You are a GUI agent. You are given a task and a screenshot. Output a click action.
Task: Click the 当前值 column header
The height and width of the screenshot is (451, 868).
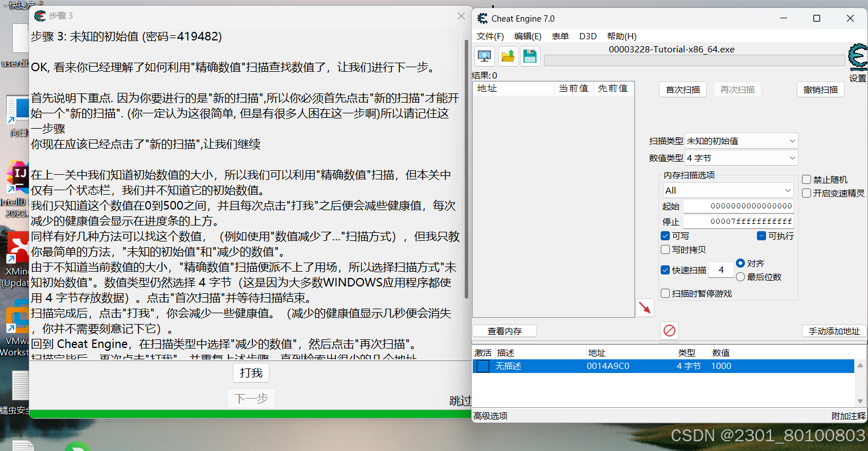[574, 88]
